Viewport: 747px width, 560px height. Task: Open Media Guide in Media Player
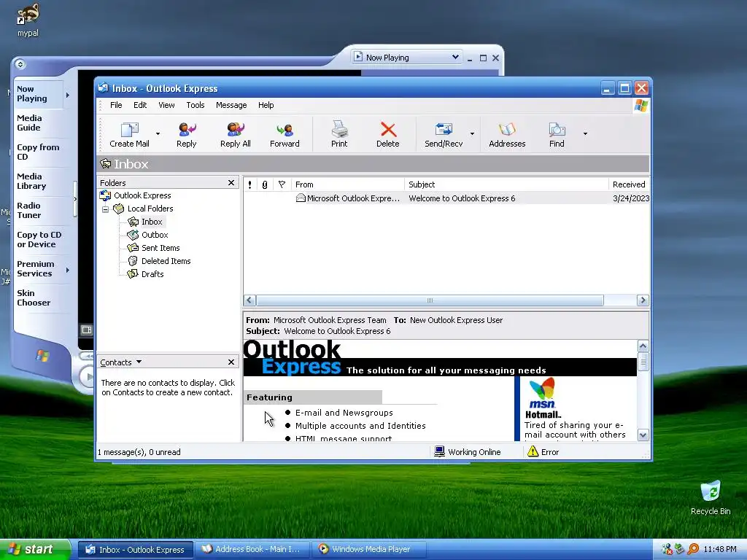[x=29, y=122]
